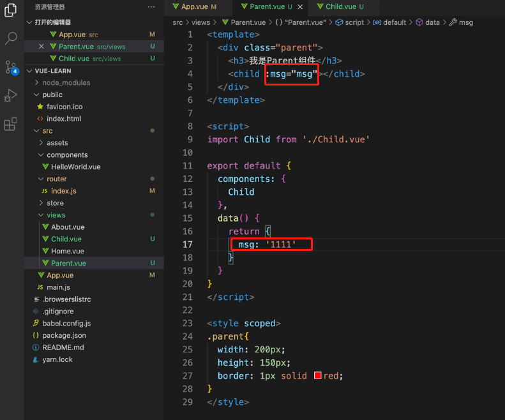Image resolution: width=505 pixels, height=420 pixels.
Task: Open the Search view icon
Action: [x=11, y=38]
